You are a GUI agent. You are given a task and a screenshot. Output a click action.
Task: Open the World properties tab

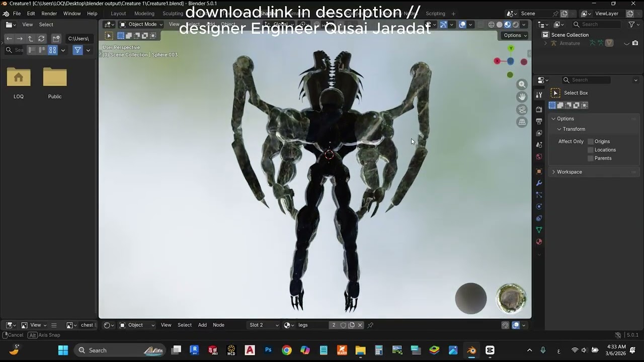tap(539, 156)
